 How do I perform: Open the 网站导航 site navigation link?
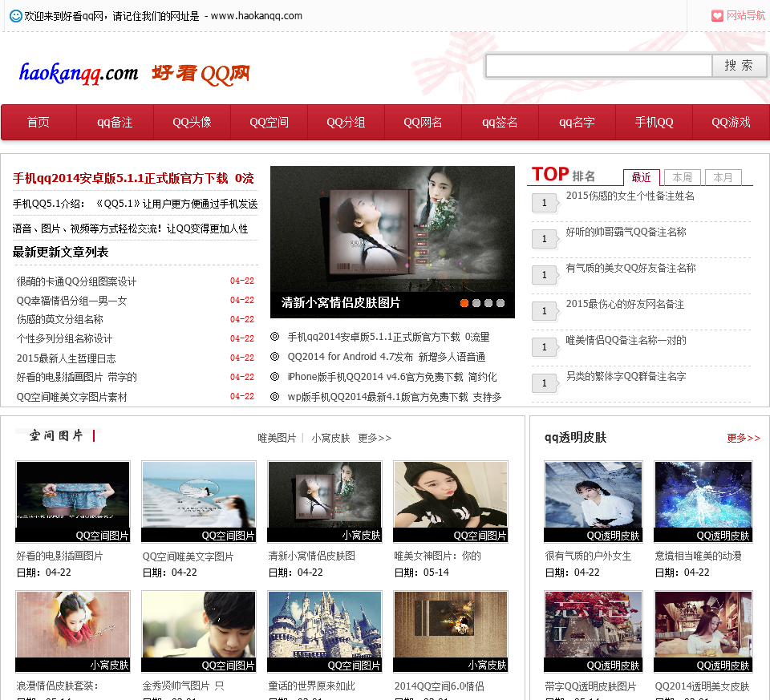745,16
